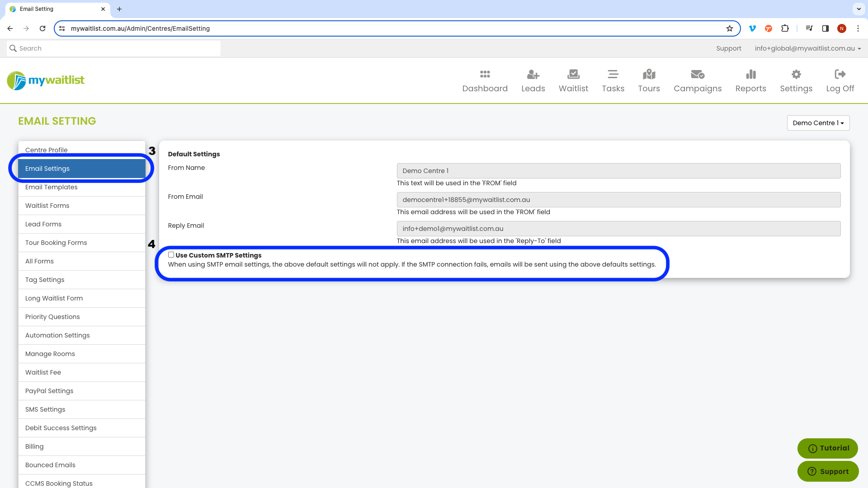
Task: Open Billing in sidebar
Action: pos(82,446)
